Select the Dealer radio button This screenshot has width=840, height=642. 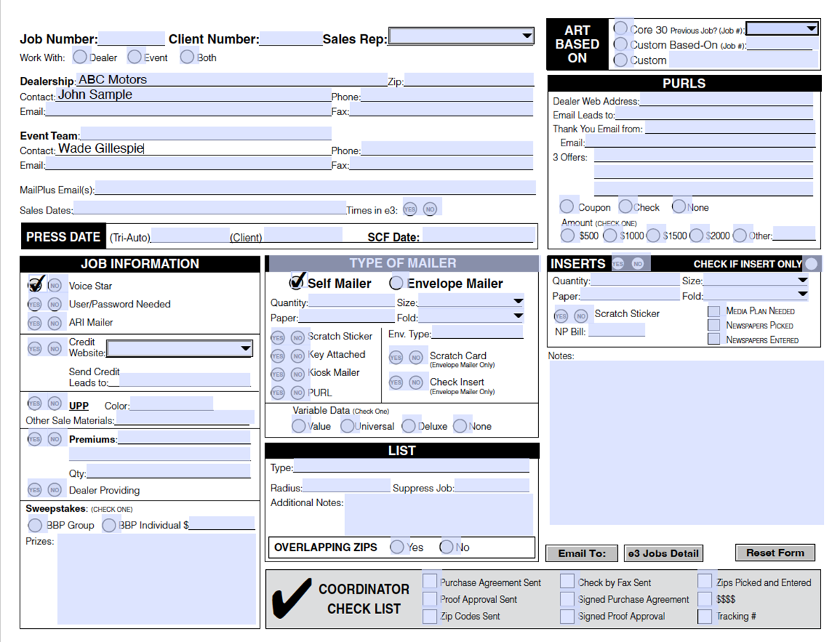click(x=80, y=56)
